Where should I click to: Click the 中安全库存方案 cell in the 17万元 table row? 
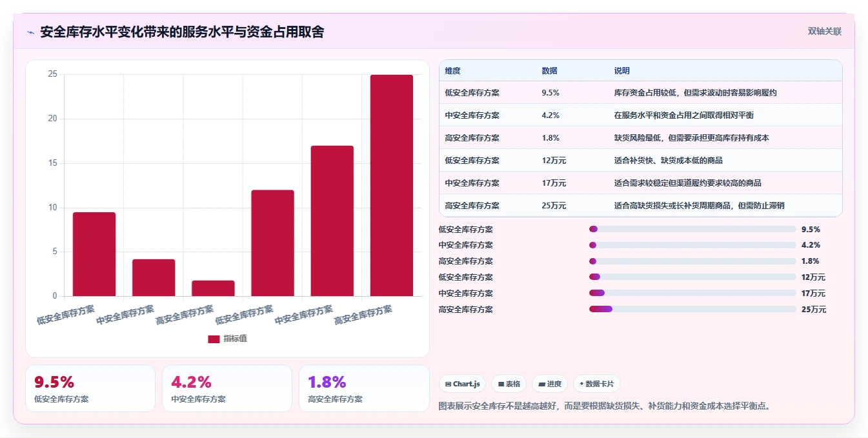472,183
